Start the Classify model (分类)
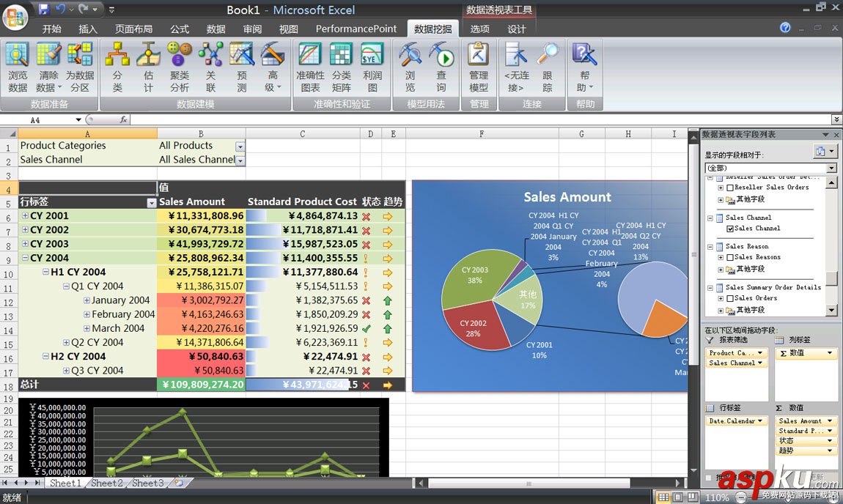843x504 pixels. coord(117,67)
